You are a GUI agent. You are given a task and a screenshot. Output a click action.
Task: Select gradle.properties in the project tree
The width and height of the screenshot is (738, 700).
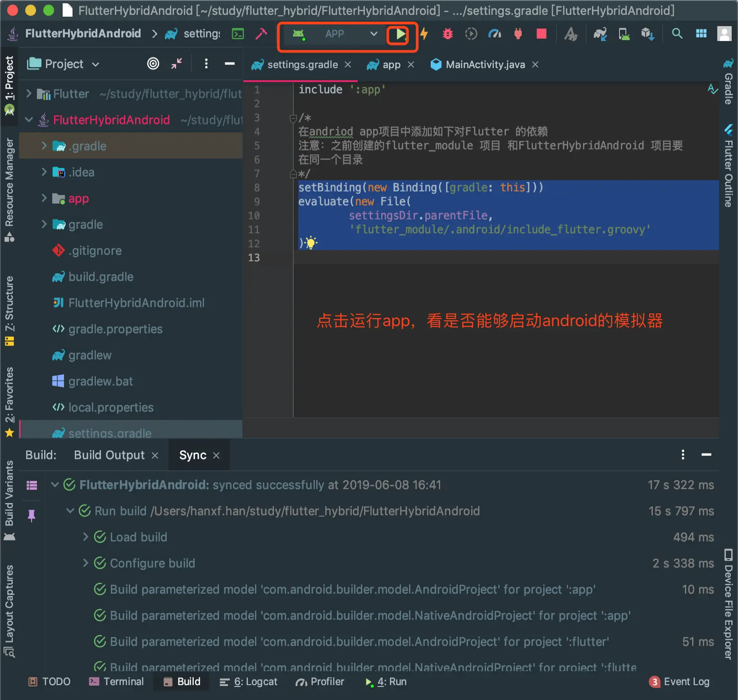[x=115, y=329]
